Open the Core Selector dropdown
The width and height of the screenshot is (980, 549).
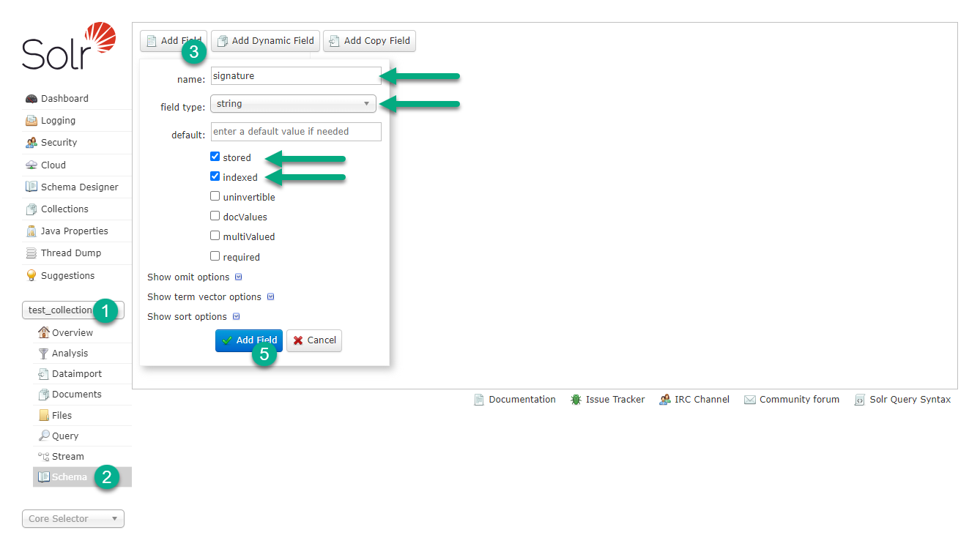click(x=73, y=518)
